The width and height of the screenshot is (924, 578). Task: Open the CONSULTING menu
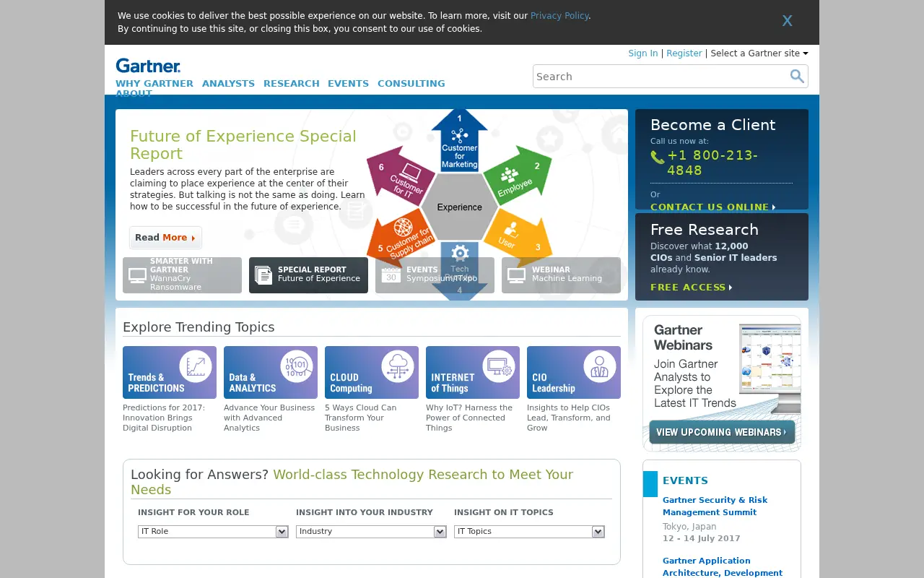pos(411,84)
